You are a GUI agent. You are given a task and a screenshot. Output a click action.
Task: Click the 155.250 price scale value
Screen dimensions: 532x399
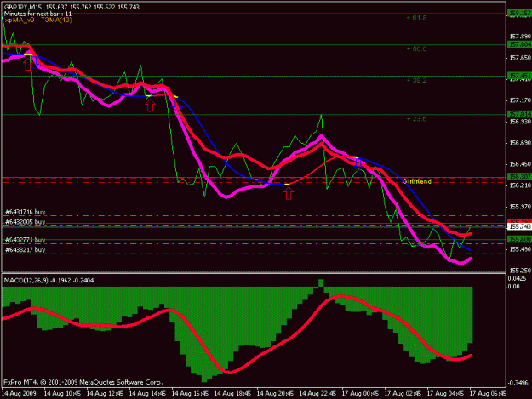tap(520, 271)
